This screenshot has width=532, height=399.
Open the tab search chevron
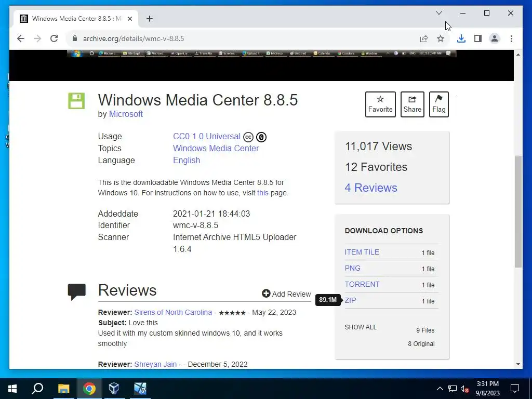pyautogui.click(x=439, y=13)
